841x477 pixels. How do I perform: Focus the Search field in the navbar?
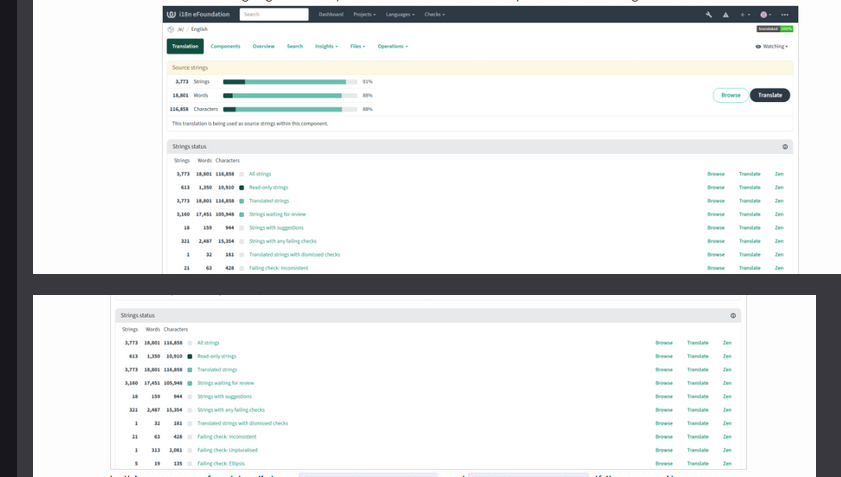pyautogui.click(x=274, y=15)
